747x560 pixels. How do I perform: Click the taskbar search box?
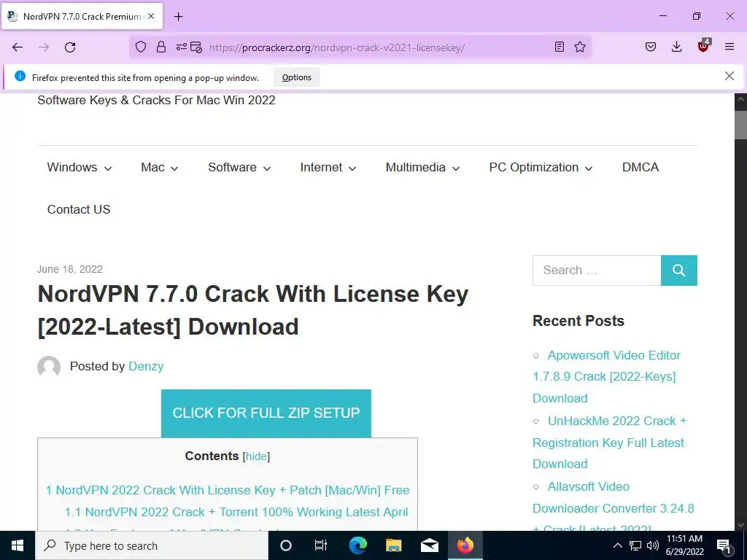(x=152, y=545)
